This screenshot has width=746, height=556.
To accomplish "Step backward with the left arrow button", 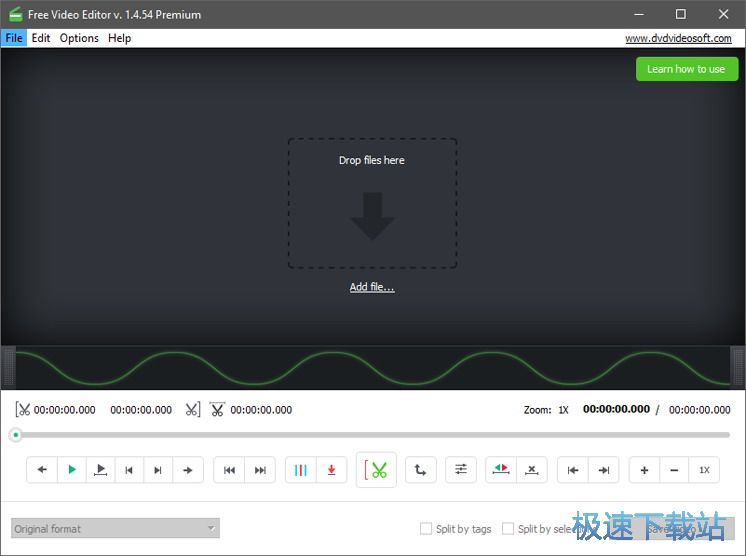I will [42, 470].
